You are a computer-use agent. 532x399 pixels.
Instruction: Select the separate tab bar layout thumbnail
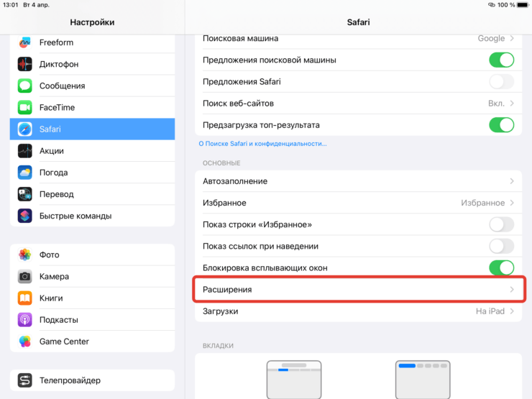click(x=294, y=380)
